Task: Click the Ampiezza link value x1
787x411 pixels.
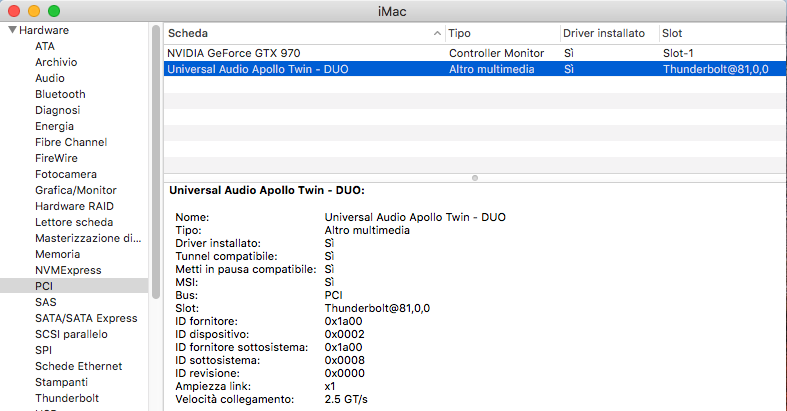Action: pyautogui.click(x=330, y=386)
